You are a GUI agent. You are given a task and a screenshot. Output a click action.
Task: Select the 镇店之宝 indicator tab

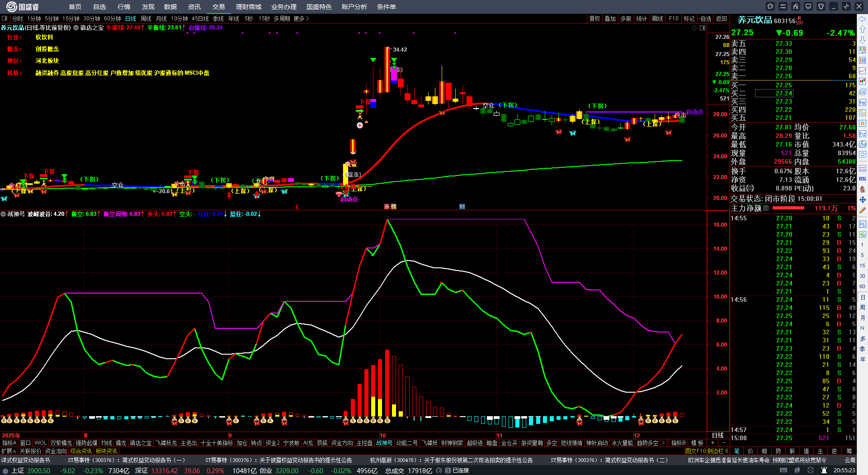pos(141,443)
